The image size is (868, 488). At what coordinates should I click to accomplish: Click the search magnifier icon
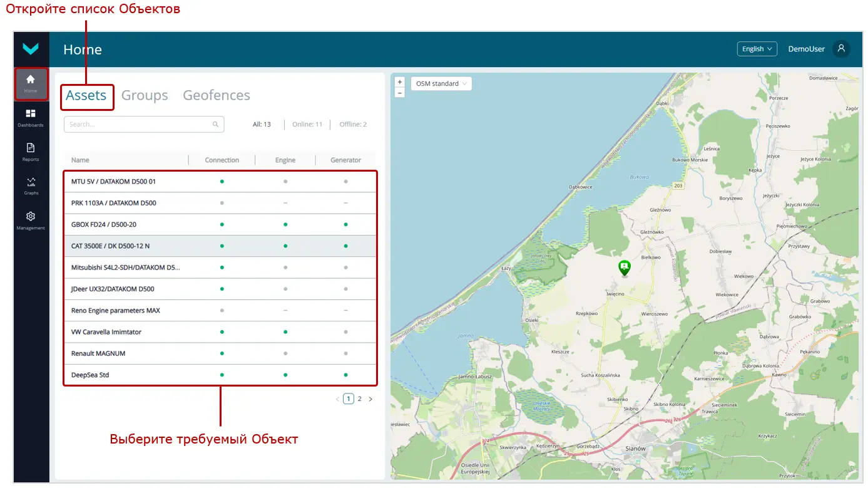(215, 125)
